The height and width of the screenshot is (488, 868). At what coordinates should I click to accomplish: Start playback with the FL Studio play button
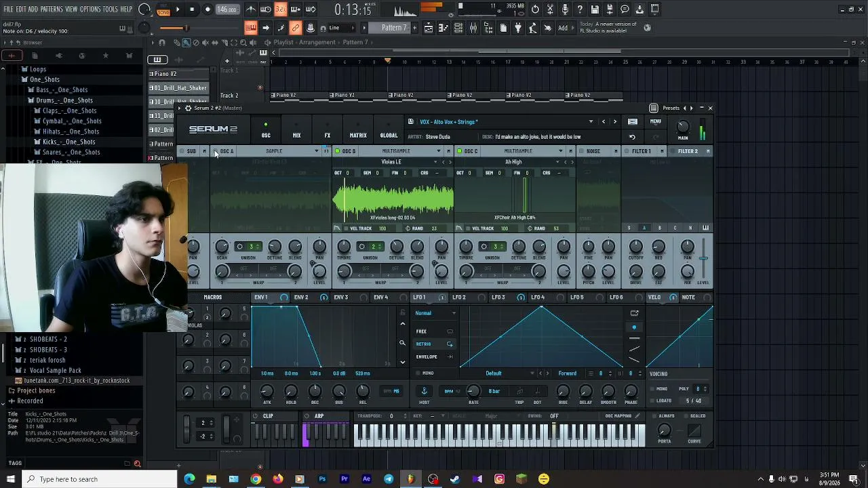coord(178,9)
